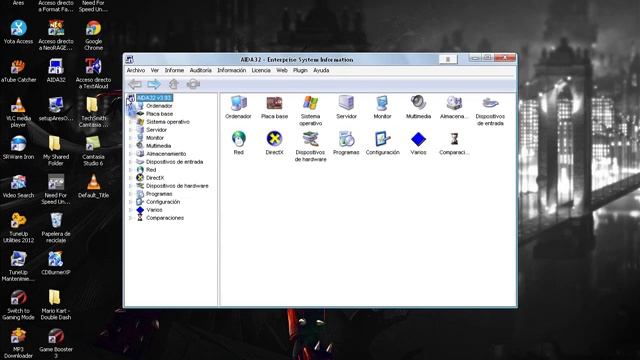Select Configuración in the tree

[x=163, y=202]
